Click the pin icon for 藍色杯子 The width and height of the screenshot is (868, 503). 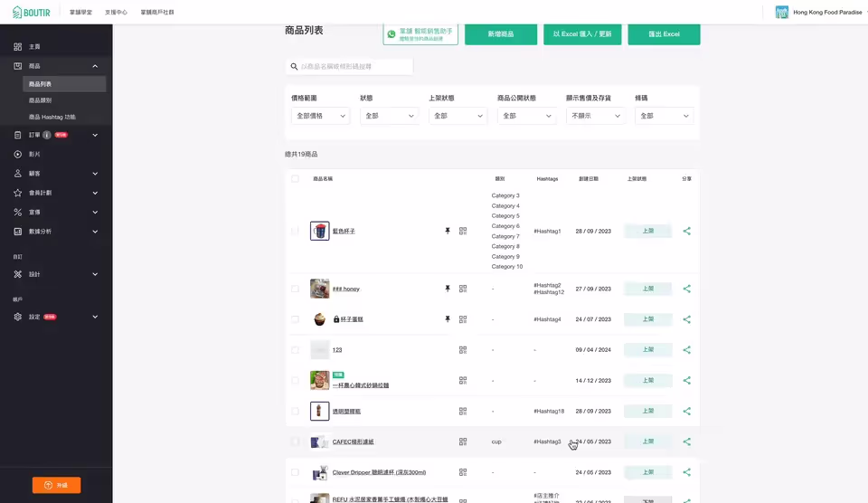point(448,231)
